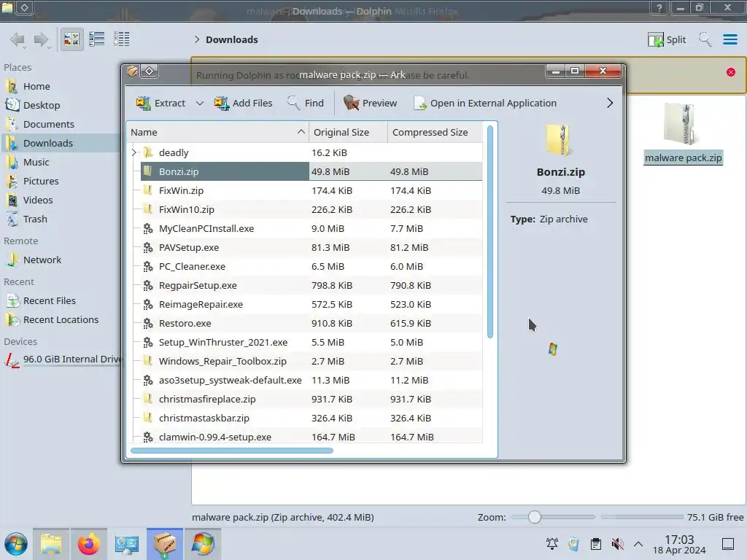Image resolution: width=747 pixels, height=560 pixels.
Task: Switch Dolphin to Compact view mode
Action: [x=97, y=39]
